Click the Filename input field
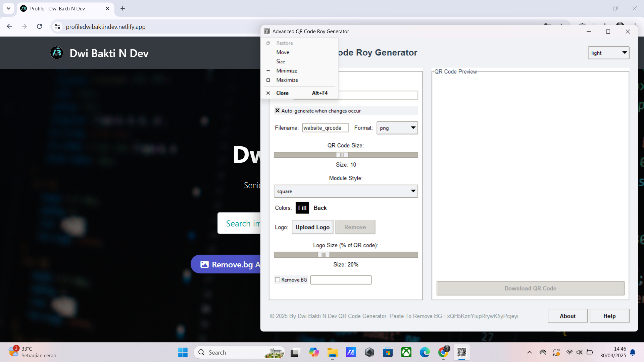 pos(326,128)
